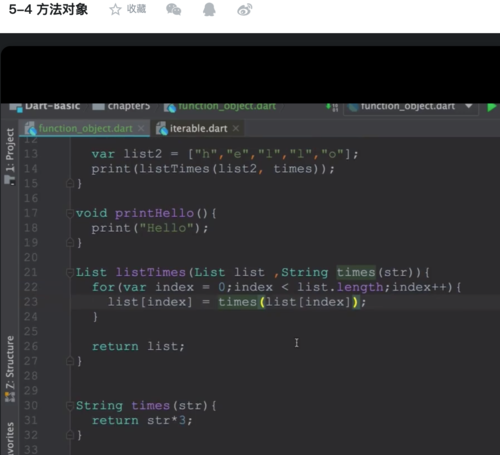This screenshot has width=500, height=455.
Task: Click 'list2' variable on line 13
Action: pos(143,154)
